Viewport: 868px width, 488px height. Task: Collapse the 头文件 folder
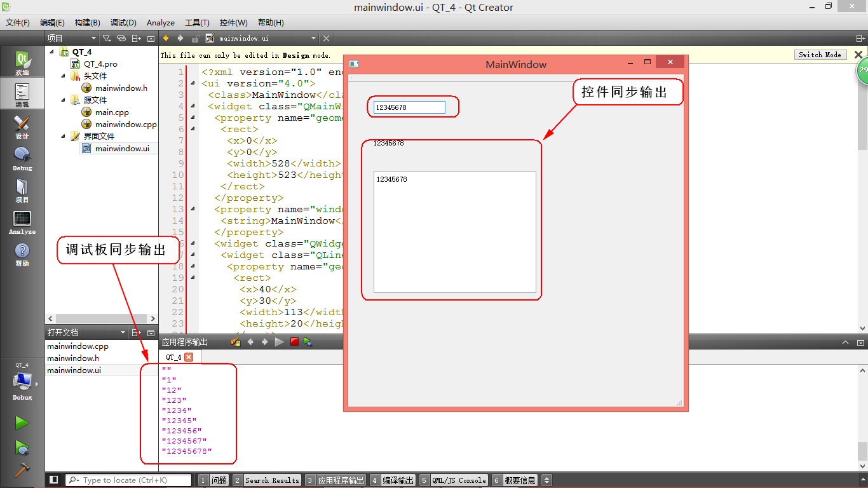(64, 76)
